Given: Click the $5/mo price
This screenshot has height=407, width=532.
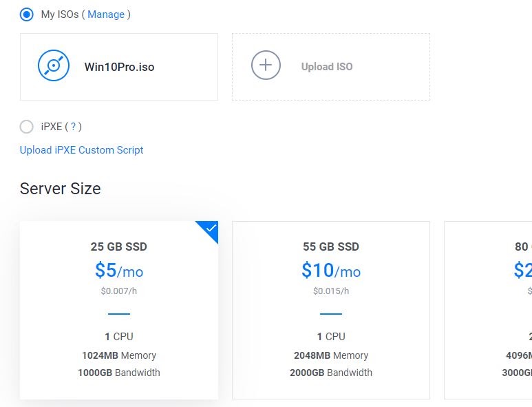Looking at the screenshot, I should point(119,271).
